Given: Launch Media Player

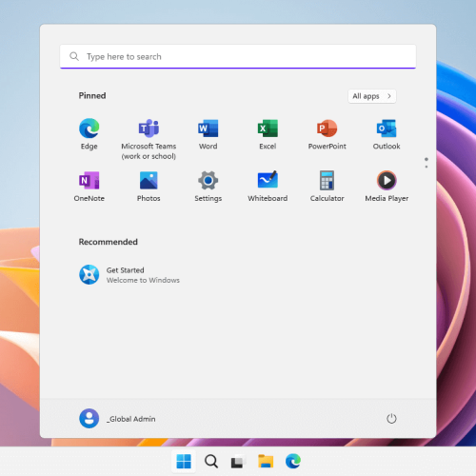Looking at the screenshot, I should tap(387, 187).
